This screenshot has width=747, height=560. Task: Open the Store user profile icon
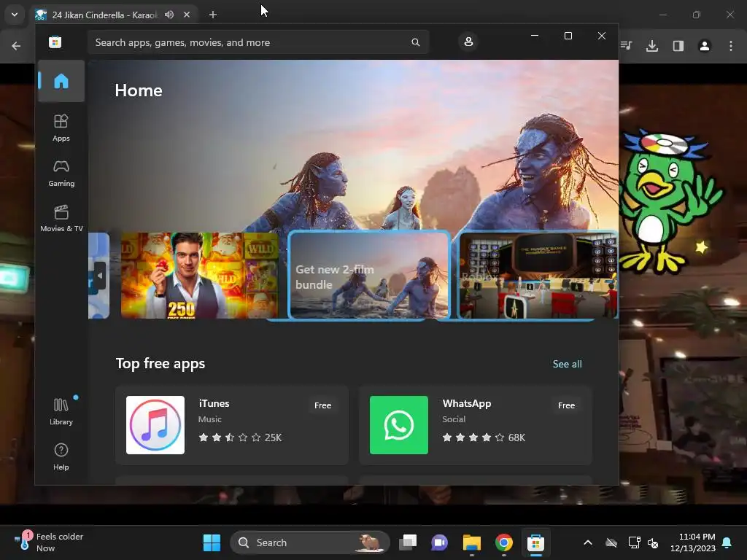[x=468, y=42]
